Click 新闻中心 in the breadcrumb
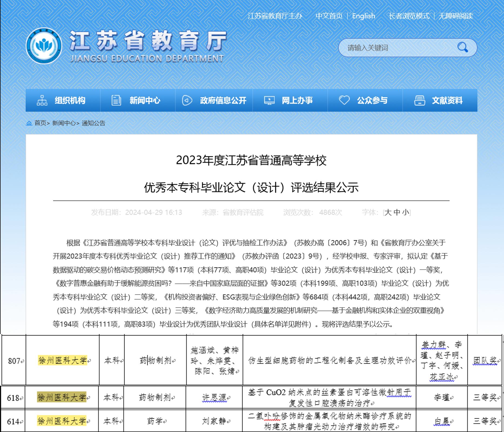Viewport: 504px width, 432px height. tap(64, 123)
